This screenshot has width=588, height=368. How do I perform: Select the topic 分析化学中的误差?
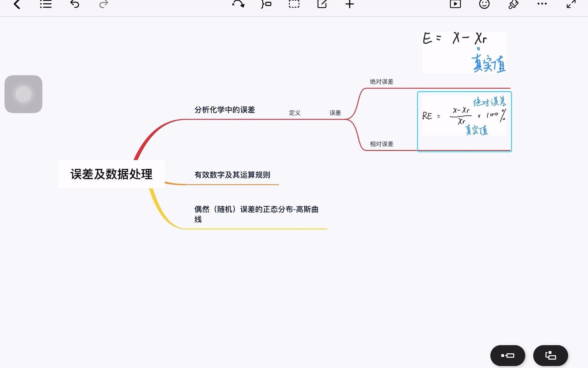click(x=224, y=110)
